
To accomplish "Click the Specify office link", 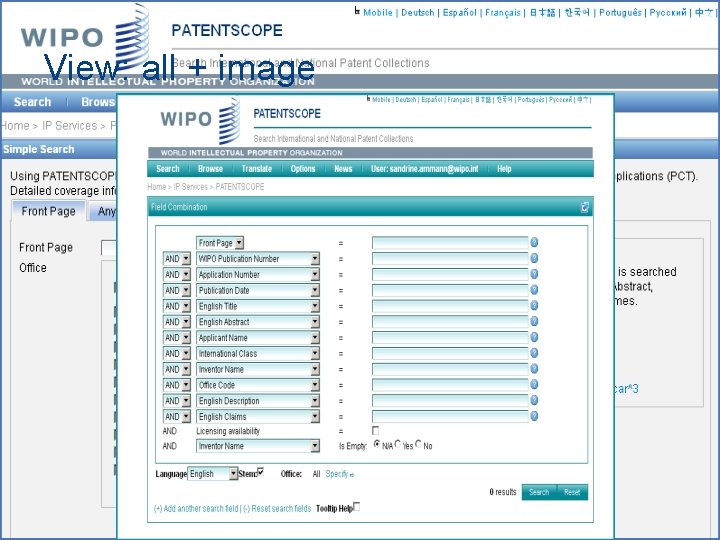I will click(x=339, y=474).
